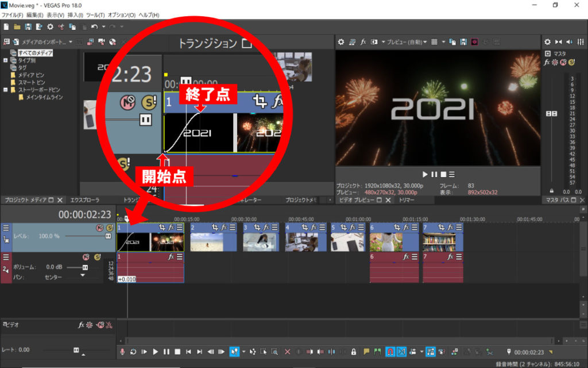Toggle the timeline Lock envelopes padlock icon

click(x=354, y=352)
